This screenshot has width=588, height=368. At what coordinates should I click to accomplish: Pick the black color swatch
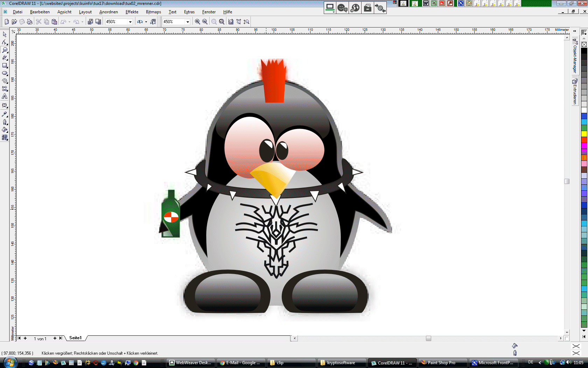pos(584,51)
